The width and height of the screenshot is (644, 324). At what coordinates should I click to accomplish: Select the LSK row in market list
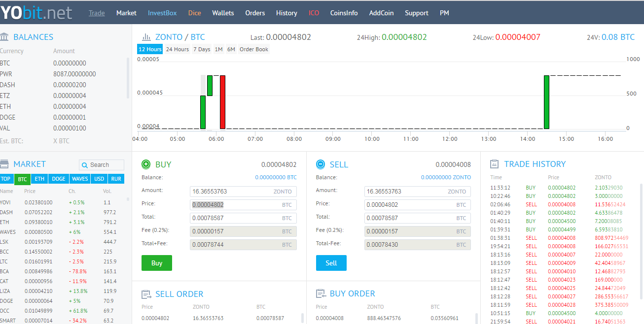62,242
